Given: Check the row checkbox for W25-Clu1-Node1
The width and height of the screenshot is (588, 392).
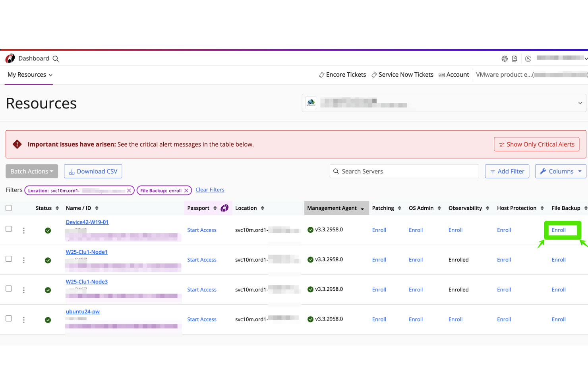Looking at the screenshot, I should pos(8,259).
